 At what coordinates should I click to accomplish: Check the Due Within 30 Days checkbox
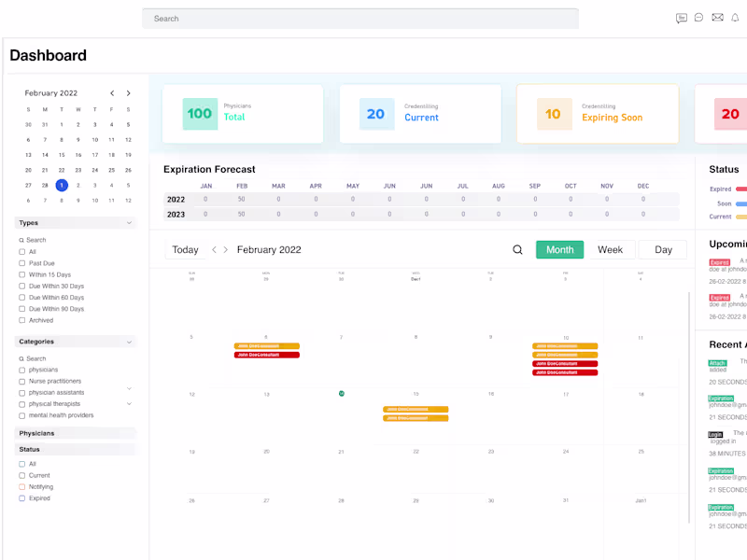21,286
